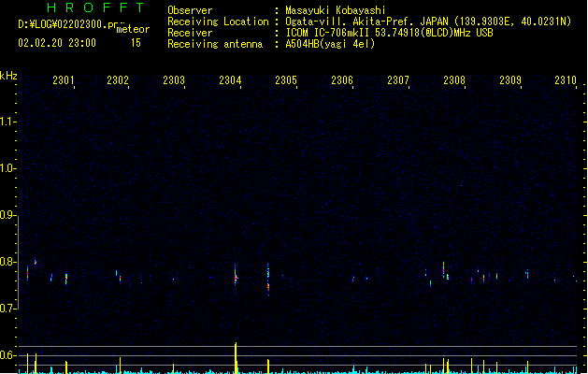Click the HROFFT title text

click(95, 7)
